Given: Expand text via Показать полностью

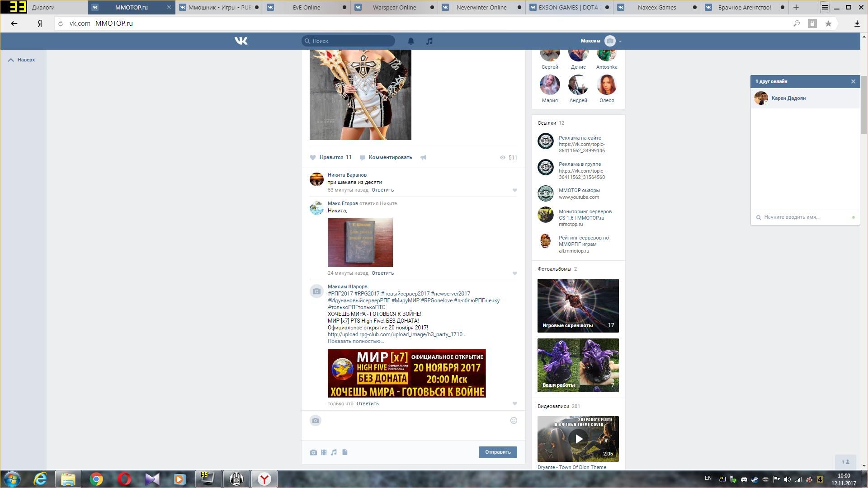Looking at the screenshot, I should 355,342.
